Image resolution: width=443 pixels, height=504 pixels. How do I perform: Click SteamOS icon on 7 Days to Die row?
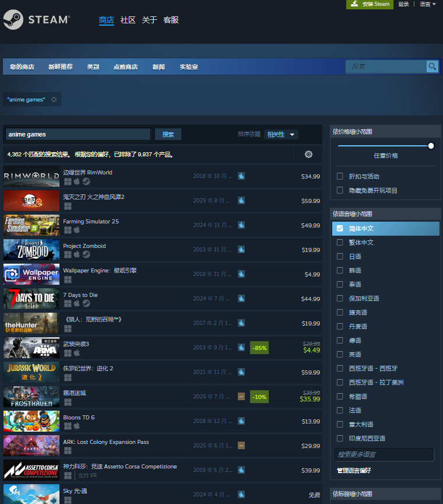pos(86,303)
